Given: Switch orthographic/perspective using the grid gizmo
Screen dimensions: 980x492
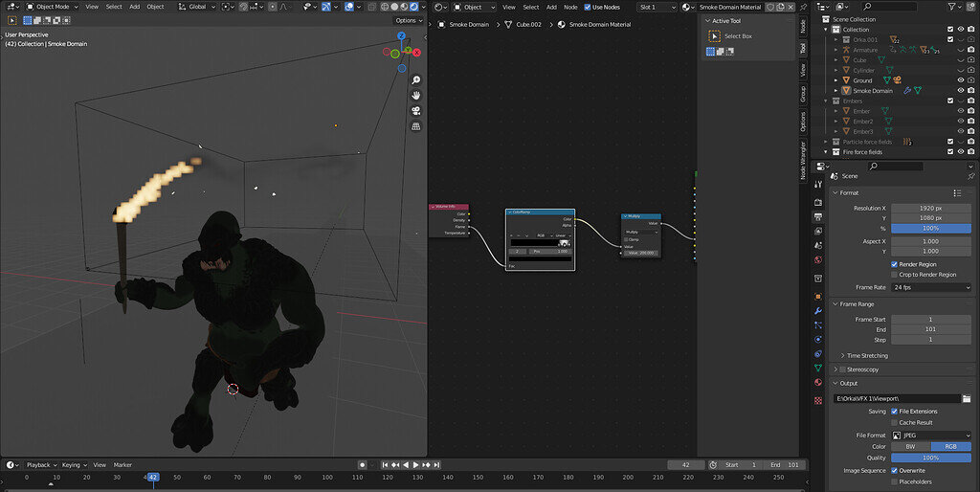Looking at the screenshot, I should [415, 126].
